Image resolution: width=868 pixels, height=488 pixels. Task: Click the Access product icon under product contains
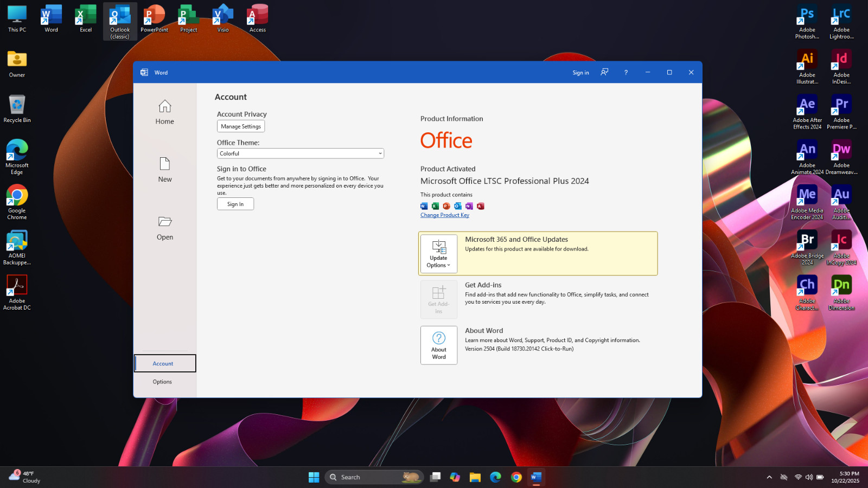(481, 206)
